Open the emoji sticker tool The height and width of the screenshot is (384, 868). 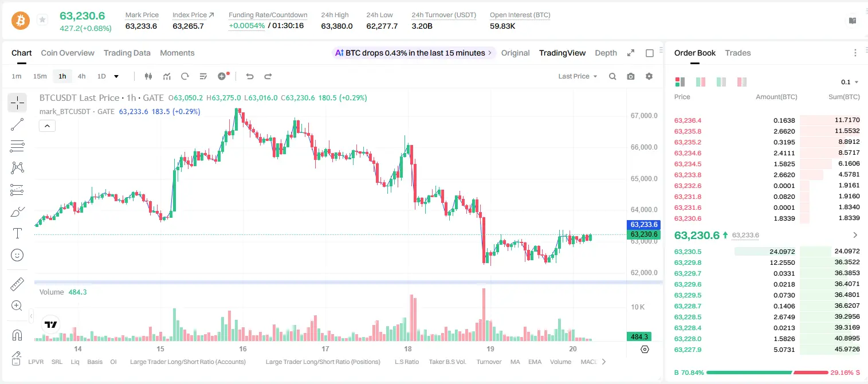(x=17, y=255)
